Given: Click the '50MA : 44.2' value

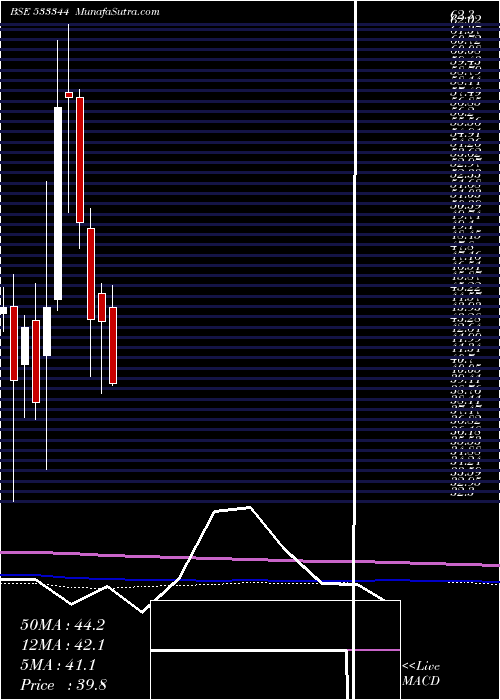Looking at the screenshot, I should pyautogui.click(x=62, y=625).
